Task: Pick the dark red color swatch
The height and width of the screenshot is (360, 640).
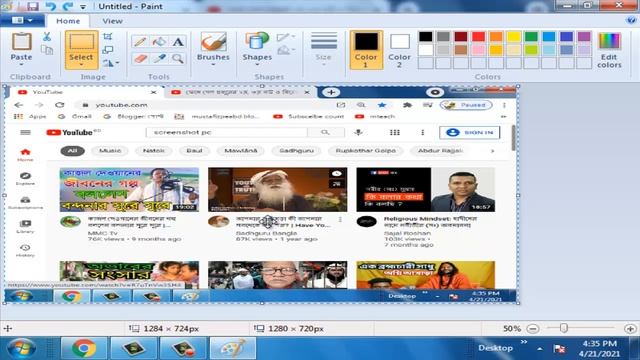Action: pos(460,36)
